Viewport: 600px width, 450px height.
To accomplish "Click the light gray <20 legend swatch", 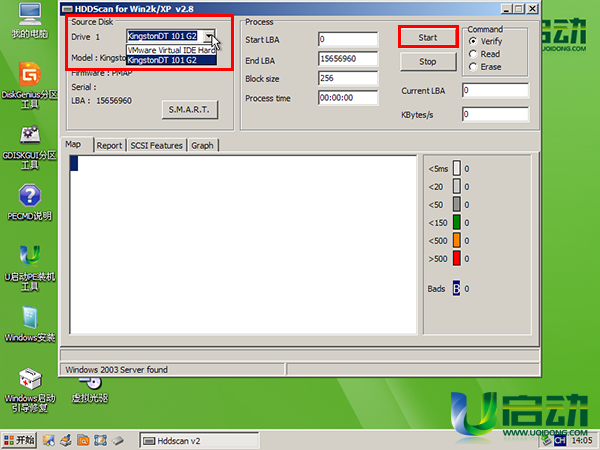I will click(x=457, y=186).
